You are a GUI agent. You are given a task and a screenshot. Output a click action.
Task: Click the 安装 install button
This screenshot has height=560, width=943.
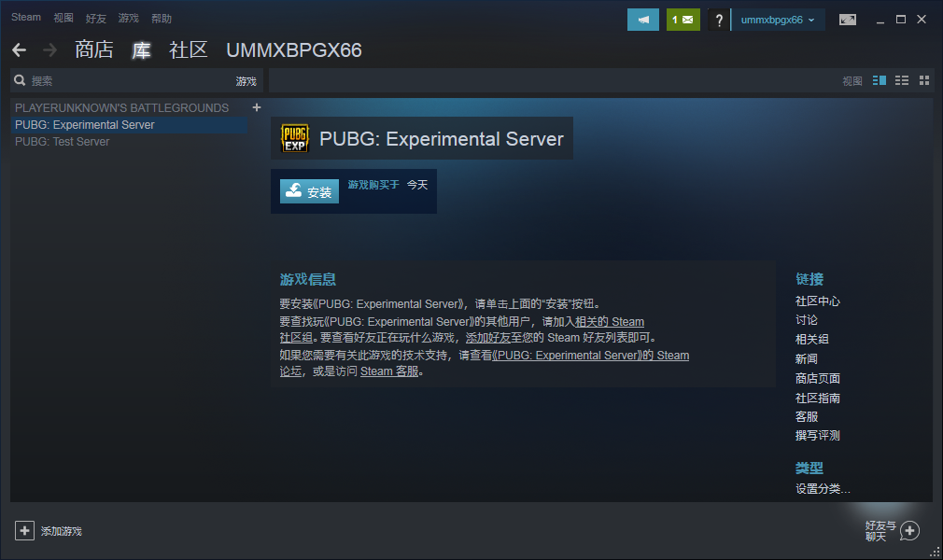coord(309,191)
